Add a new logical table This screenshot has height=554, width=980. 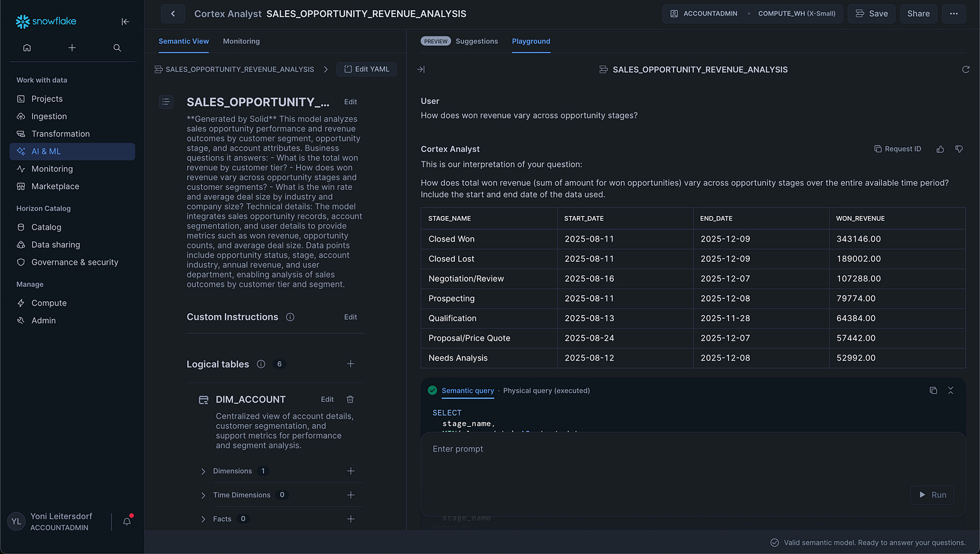tap(351, 364)
